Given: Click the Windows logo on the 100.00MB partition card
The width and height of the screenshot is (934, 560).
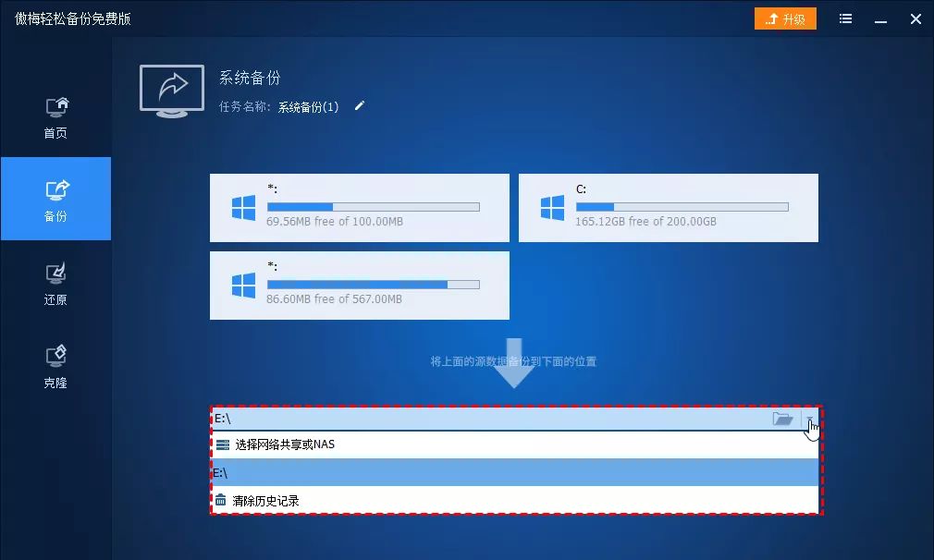Looking at the screenshot, I should [x=242, y=208].
